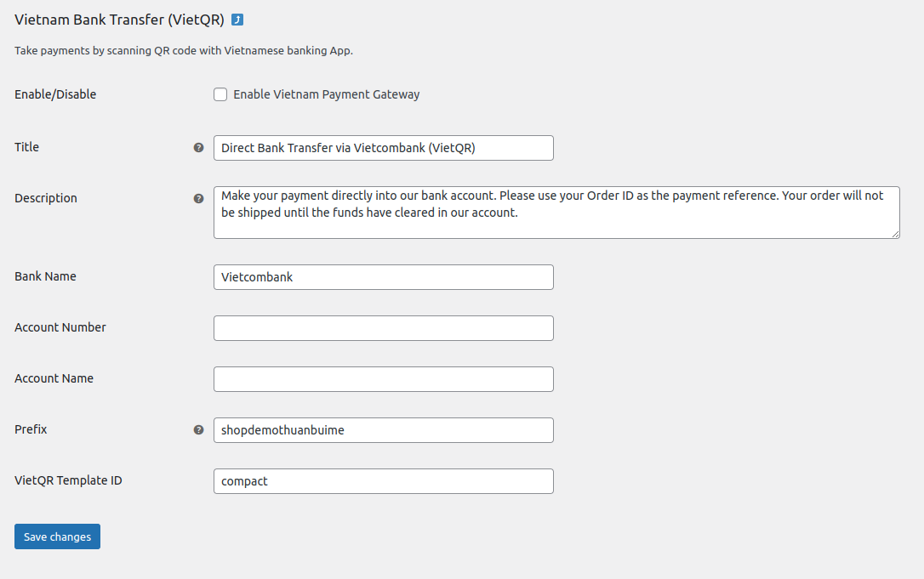Click the Prefix field with shopdemothuanbuime
This screenshot has width=924, height=579.
[383, 430]
